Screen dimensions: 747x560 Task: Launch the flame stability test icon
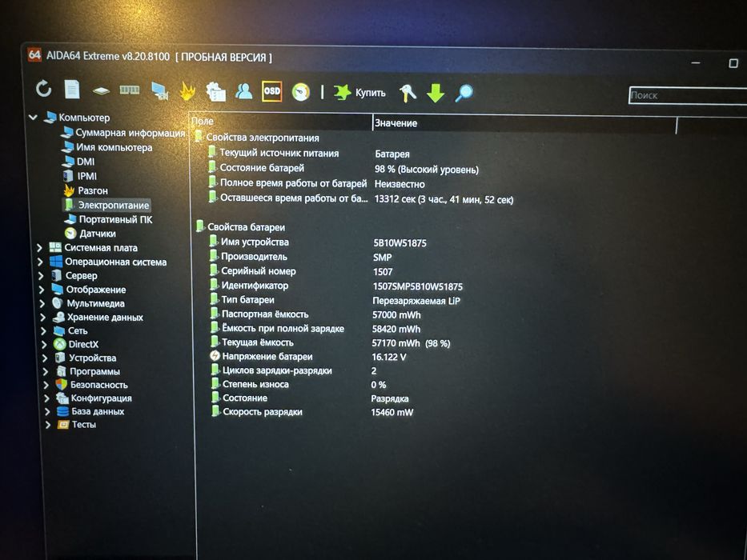tap(187, 90)
